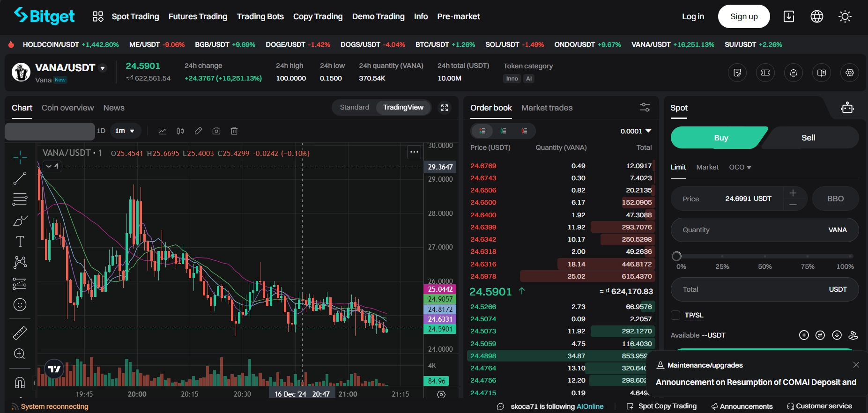The width and height of the screenshot is (868, 413).
Task: Open the Announcements link
Action: 742,406
